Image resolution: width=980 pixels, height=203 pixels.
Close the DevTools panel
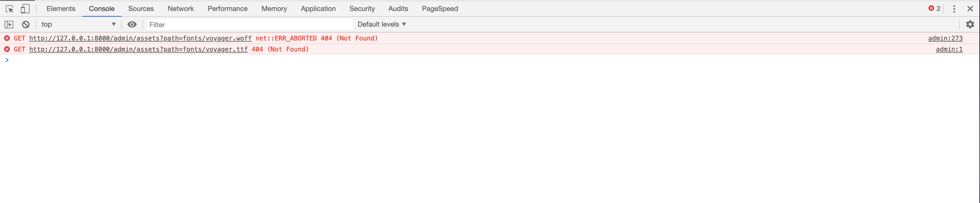tap(970, 9)
